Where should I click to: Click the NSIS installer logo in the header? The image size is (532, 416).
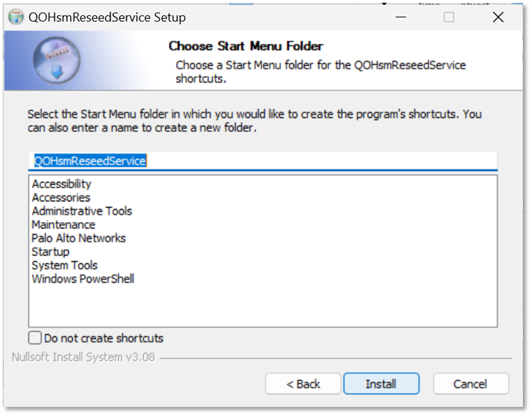click(x=56, y=61)
